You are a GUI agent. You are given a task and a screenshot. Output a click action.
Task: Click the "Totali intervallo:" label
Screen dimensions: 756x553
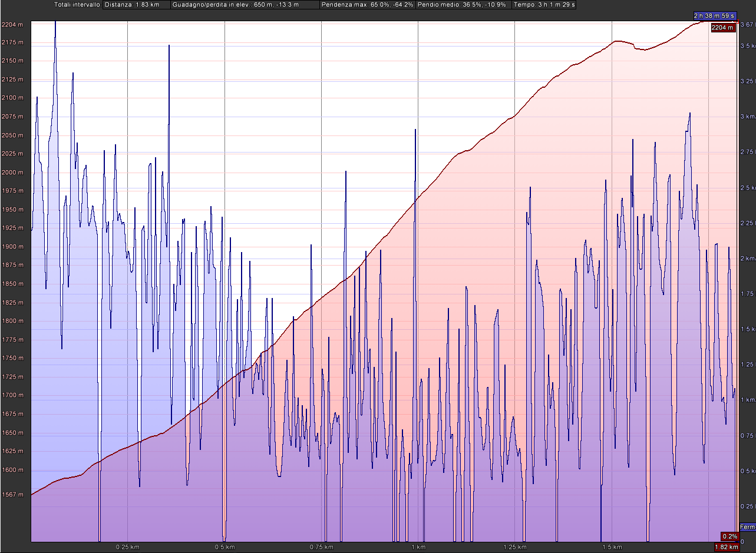point(77,5)
